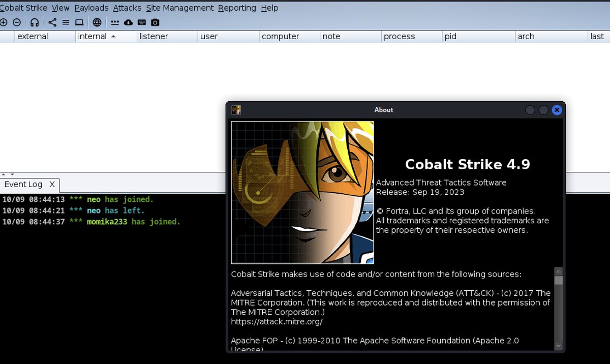Collapse split pane with the up arrow

point(4,174)
